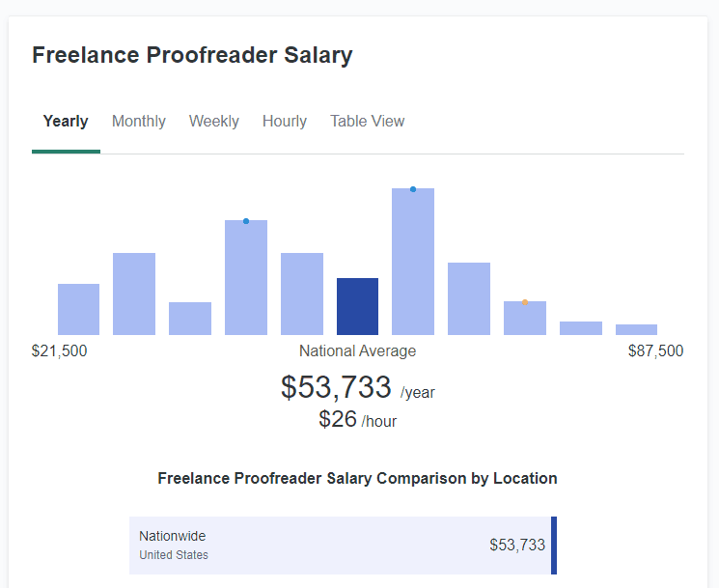
Task: Click the dark blue National Average bar
Action: pyautogui.click(x=357, y=307)
